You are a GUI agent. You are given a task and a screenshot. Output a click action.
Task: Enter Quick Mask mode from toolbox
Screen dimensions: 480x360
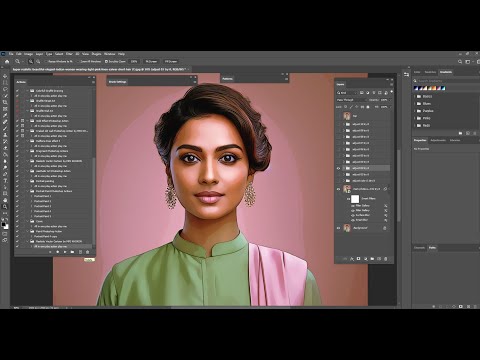coord(5,234)
